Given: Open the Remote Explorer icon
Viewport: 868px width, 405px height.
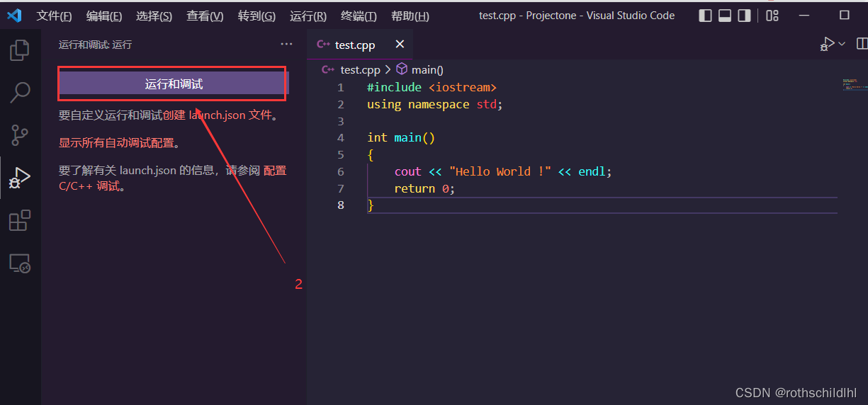Looking at the screenshot, I should 20,263.
